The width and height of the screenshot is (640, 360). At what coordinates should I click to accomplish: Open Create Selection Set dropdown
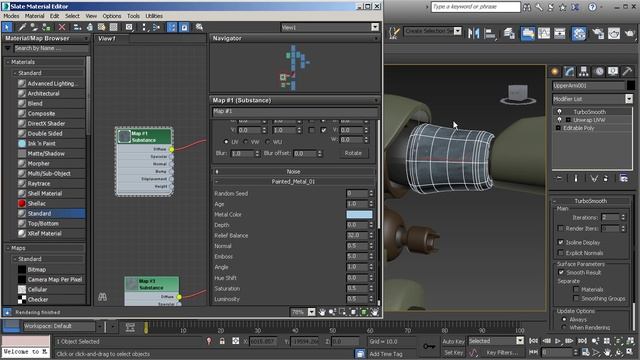(x=458, y=31)
